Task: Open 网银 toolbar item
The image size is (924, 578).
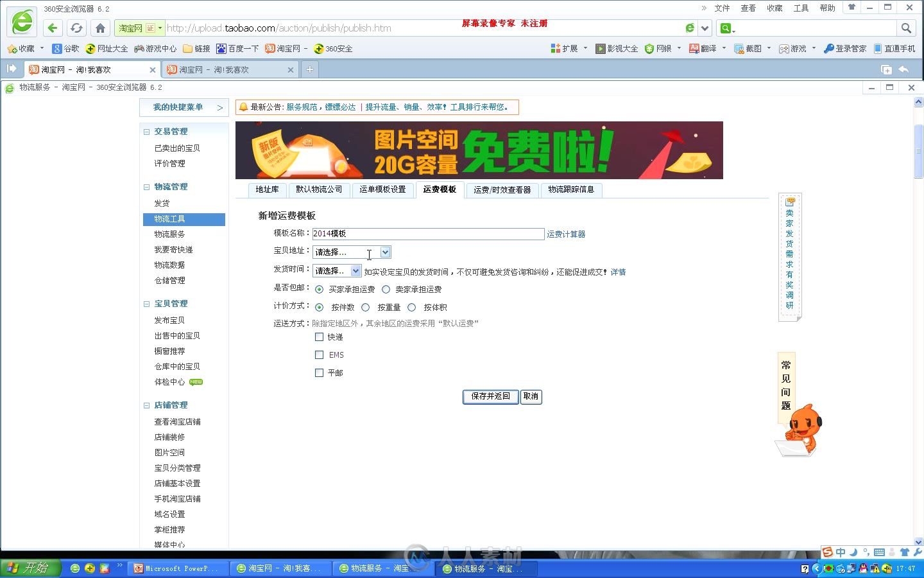Action: tap(658, 49)
